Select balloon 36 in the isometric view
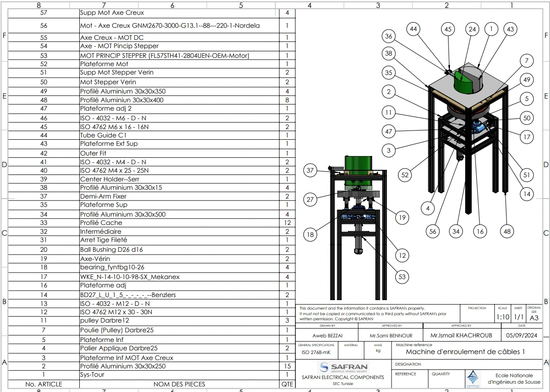Image resolution: width=550 pixels, height=392 pixels. tap(389, 36)
